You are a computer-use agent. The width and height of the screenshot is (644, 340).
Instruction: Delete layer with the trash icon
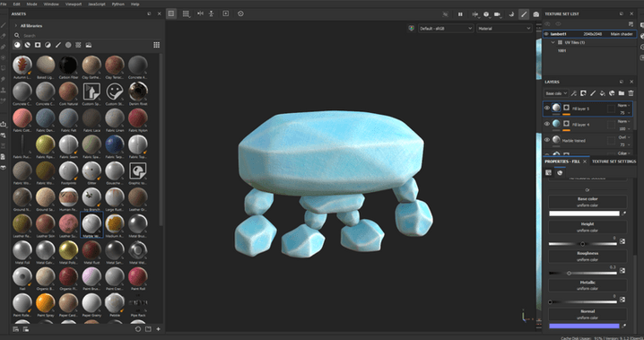tap(631, 93)
